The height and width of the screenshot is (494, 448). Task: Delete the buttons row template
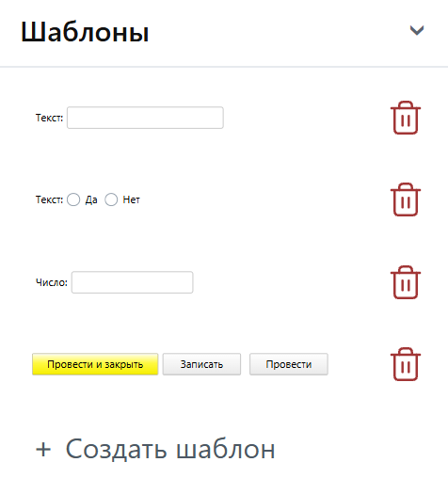click(406, 364)
